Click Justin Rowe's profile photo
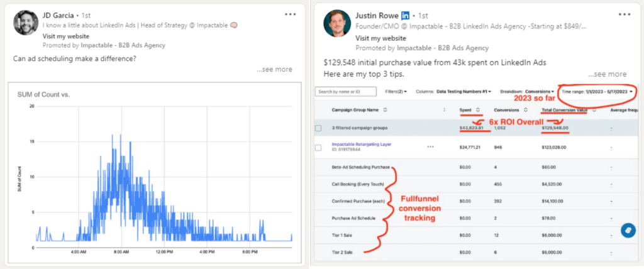Viewport: 644px width, 269px height. point(337,23)
